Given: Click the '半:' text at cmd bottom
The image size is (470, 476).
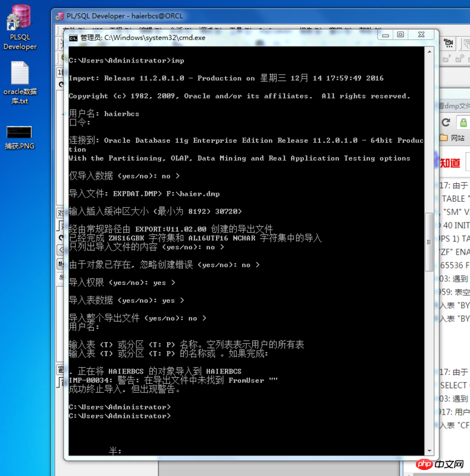Looking at the screenshot, I should pyautogui.click(x=115, y=451).
